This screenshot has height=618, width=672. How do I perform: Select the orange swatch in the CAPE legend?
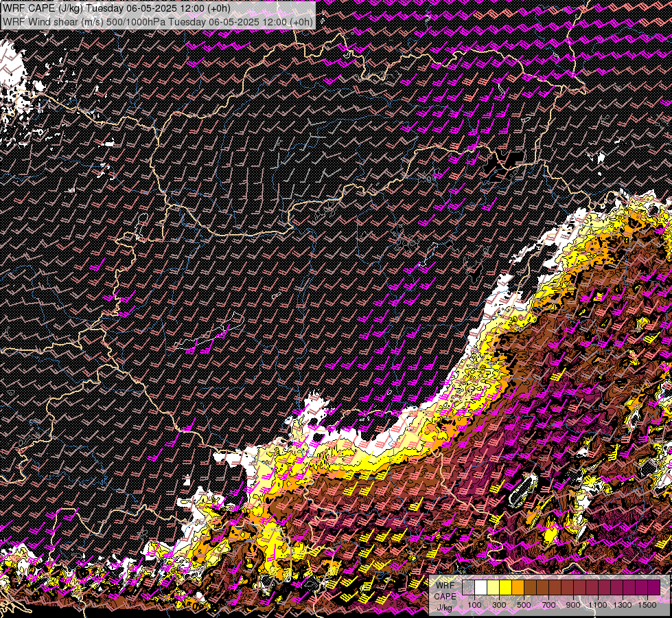click(518, 587)
